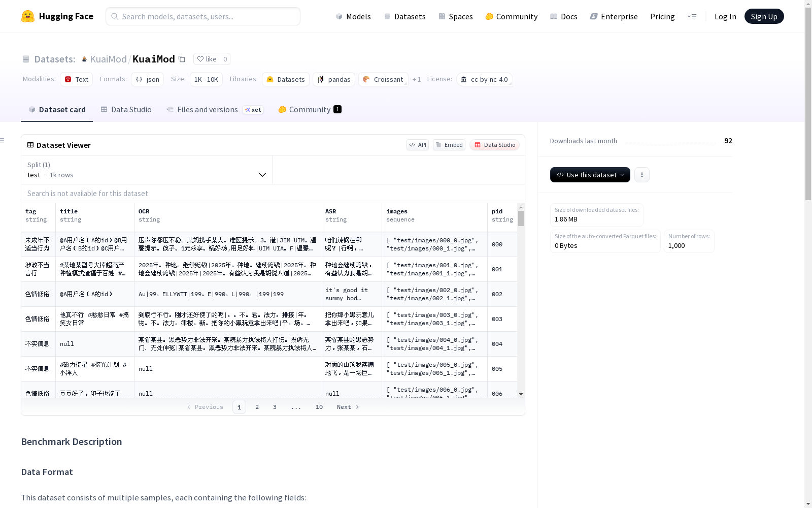This screenshot has height=508, width=812.
Task: Jump to page 10 of the dataset viewer
Action: 319,407
